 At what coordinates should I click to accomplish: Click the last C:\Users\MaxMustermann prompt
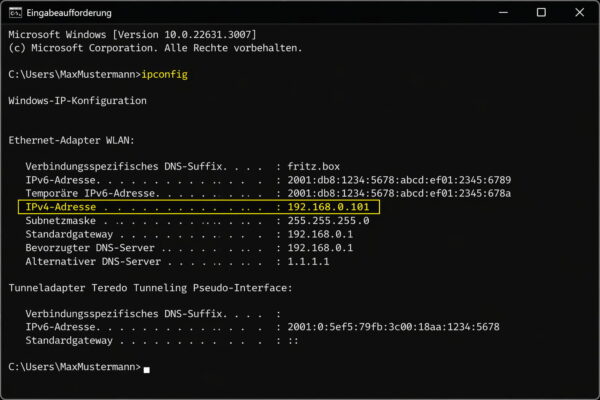(x=75, y=367)
